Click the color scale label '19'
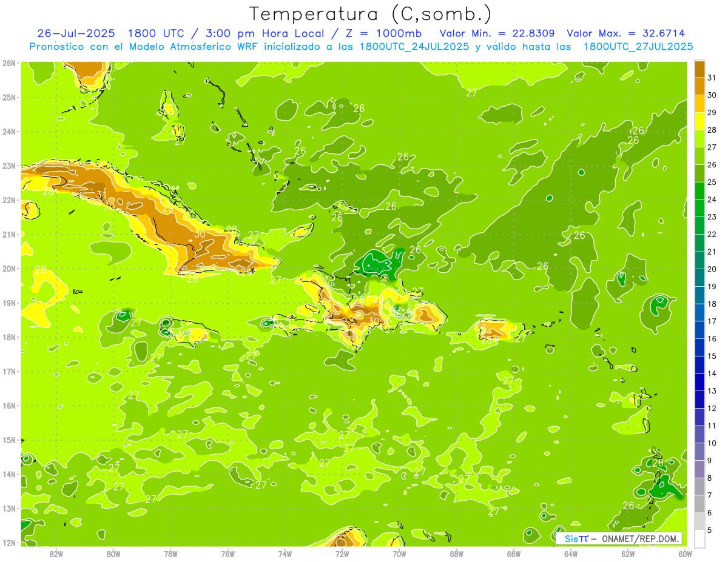The height and width of the screenshot is (562, 728). point(712,286)
